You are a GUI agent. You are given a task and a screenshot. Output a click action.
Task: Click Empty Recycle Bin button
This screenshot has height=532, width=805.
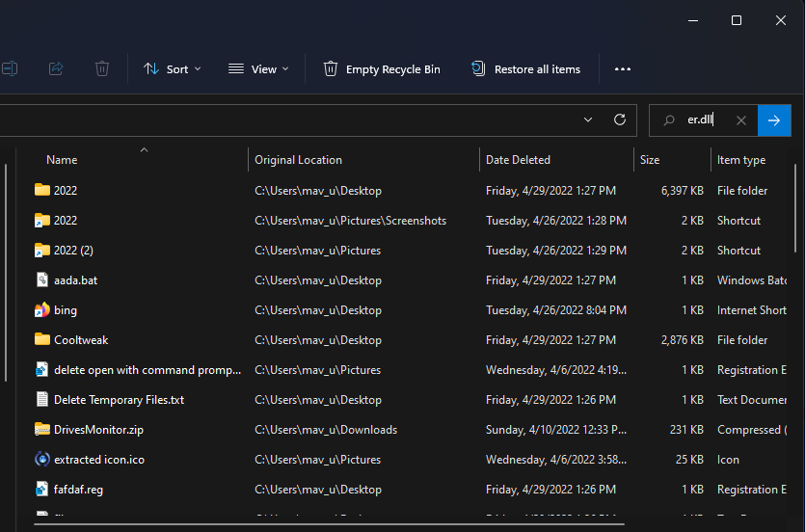point(382,69)
